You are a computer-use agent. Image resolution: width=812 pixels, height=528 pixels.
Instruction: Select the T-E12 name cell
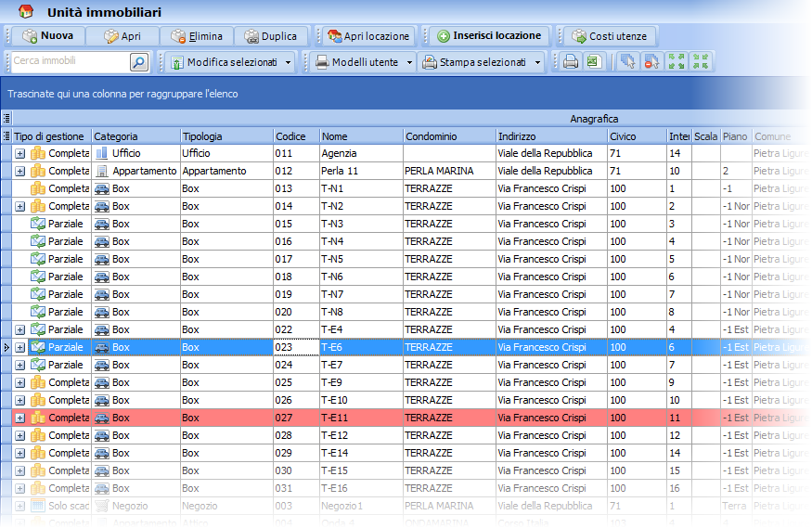[x=362, y=435]
